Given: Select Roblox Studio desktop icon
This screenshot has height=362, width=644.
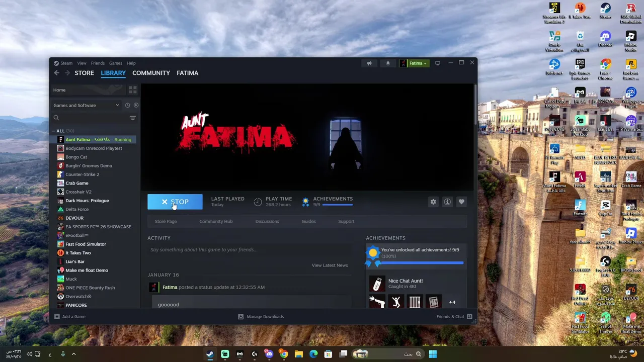Looking at the screenshot, I should [x=631, y=41].
